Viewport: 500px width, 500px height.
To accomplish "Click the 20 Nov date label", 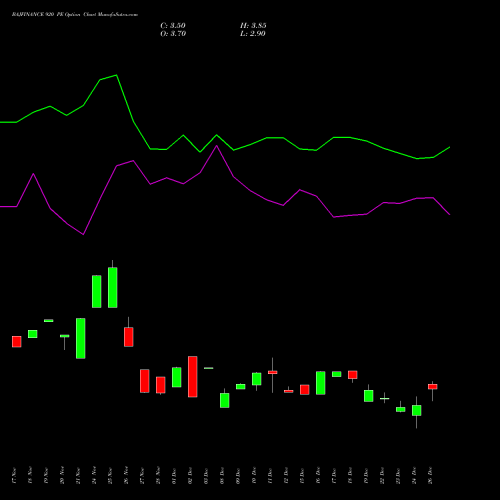I will tap(62, 476).
